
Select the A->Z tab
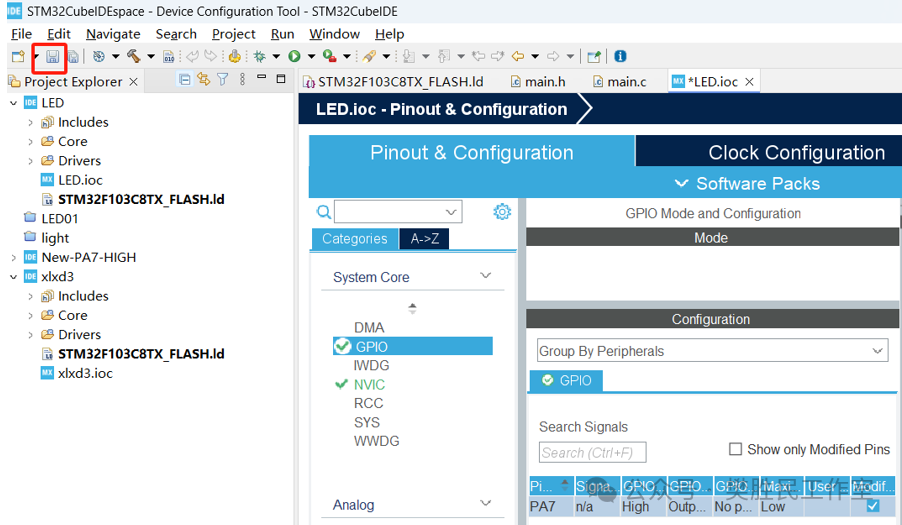click(425, 239)
